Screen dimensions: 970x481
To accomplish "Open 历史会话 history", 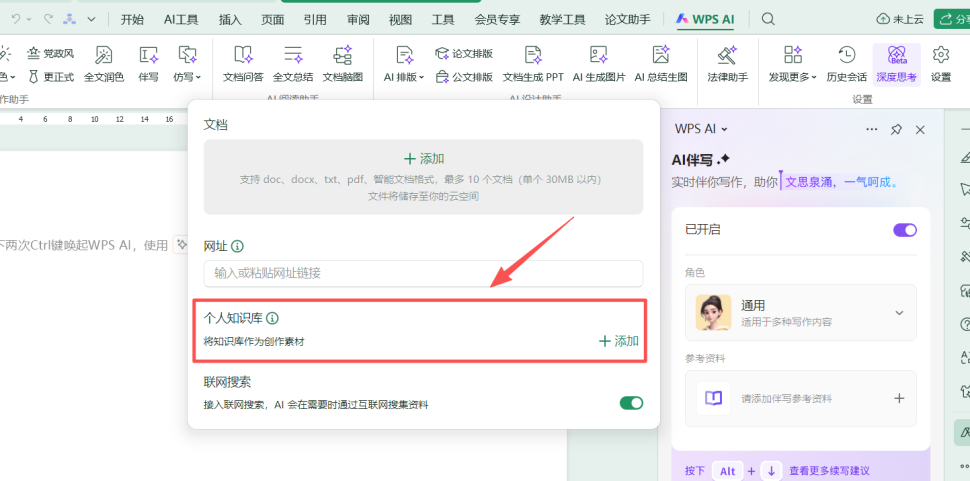I will pos(846,64).
